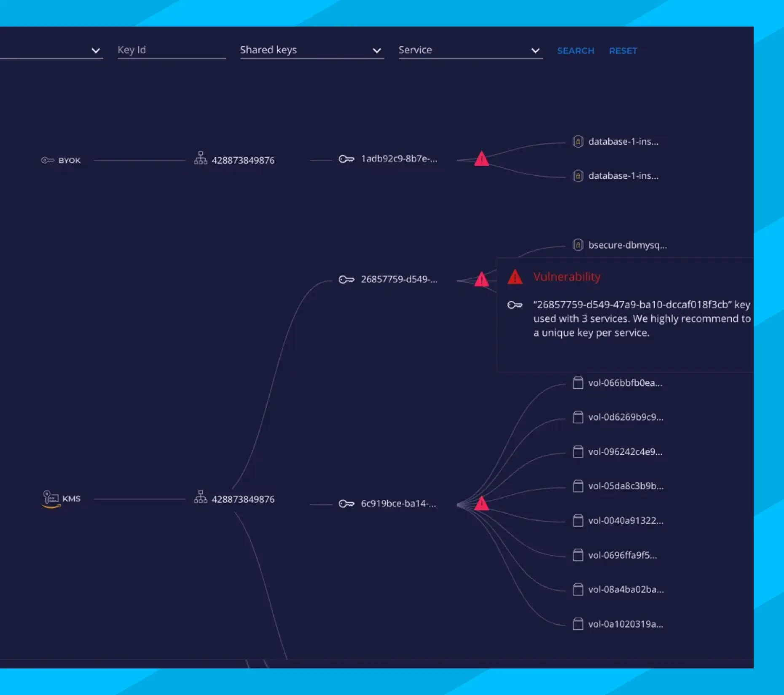
Task: Click volume icon for vol-0696ffa9f5
Action: [x=578, y=555]
